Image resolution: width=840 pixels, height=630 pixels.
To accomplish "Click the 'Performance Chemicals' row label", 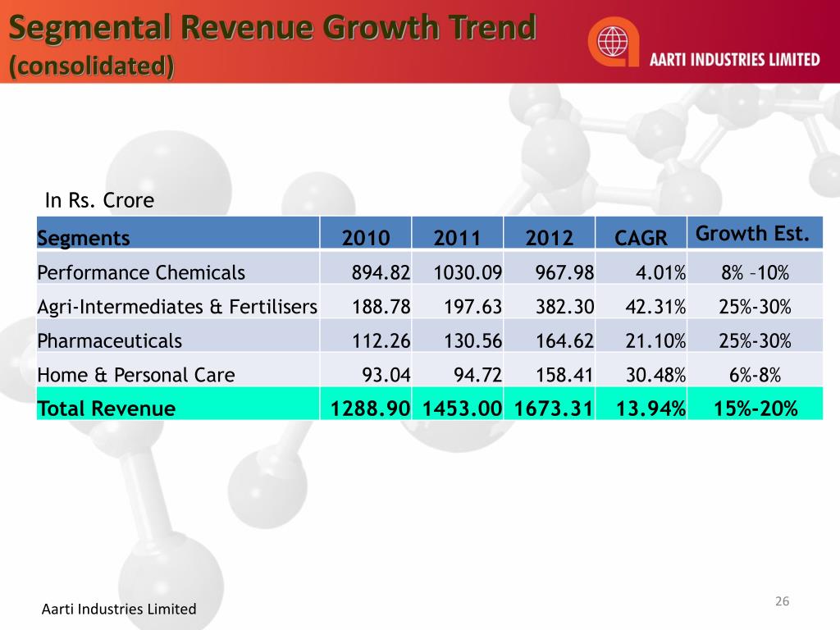I will [x=141, y=272].
